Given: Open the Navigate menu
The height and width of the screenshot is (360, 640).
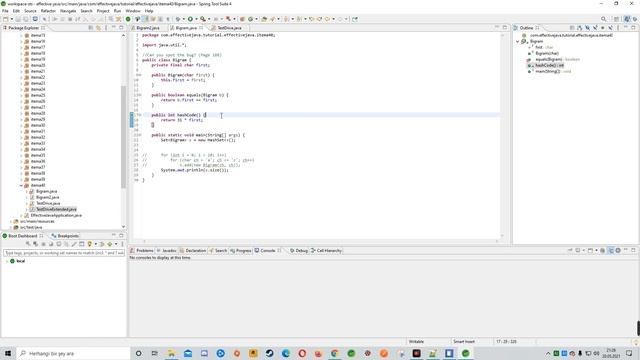Looking at the screenshot, I should click(x=68, y=11).
